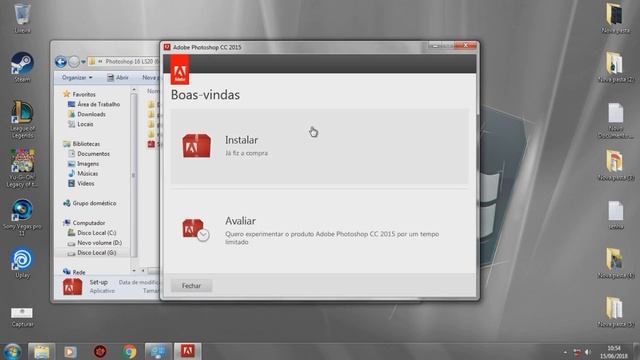Screen dimensions: 640x360
Task: Select Bibliotecas in the navigation pane
Action: click(x=82, y=144)
